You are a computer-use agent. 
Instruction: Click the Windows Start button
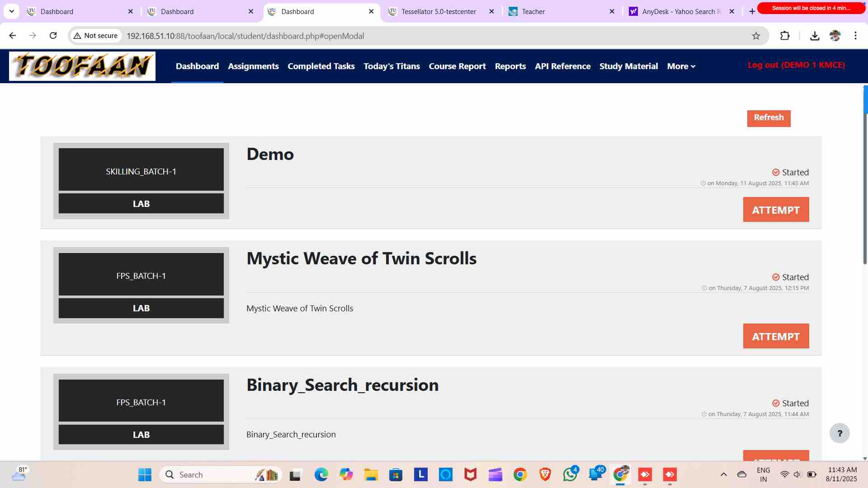click(145, 474)
